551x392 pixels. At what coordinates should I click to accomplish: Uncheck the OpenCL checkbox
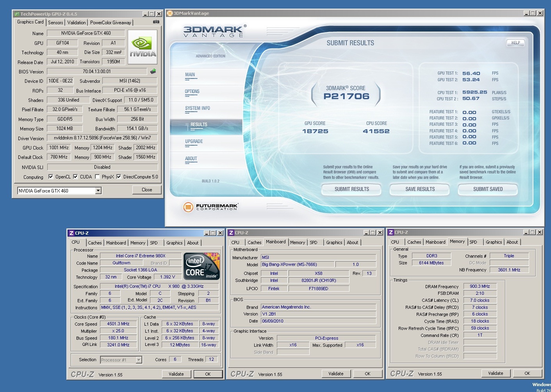(x=51, y=176)
